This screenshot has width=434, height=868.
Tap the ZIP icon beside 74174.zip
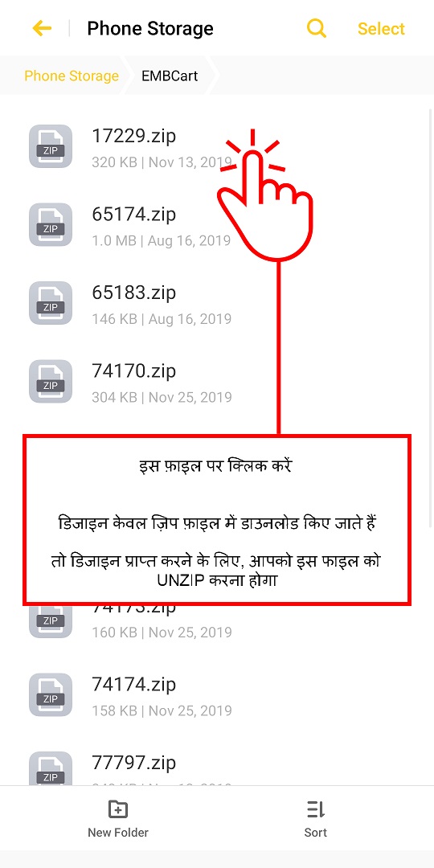51,694
